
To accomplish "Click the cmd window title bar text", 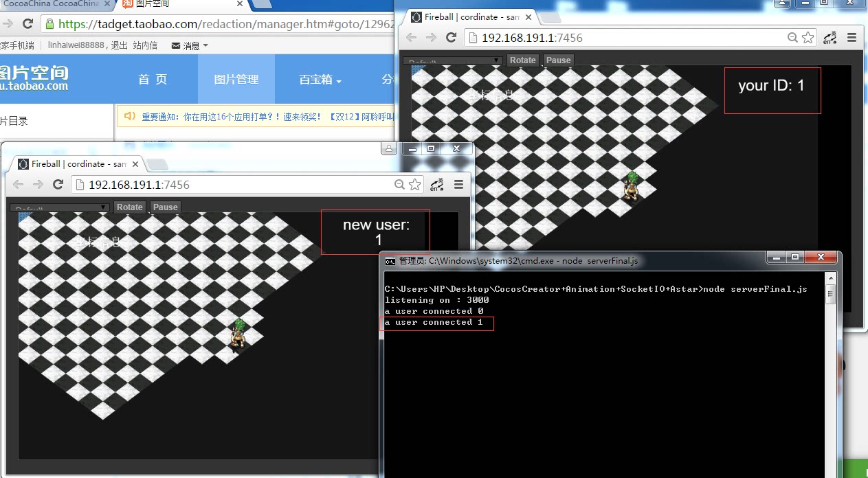I will 518,261.
